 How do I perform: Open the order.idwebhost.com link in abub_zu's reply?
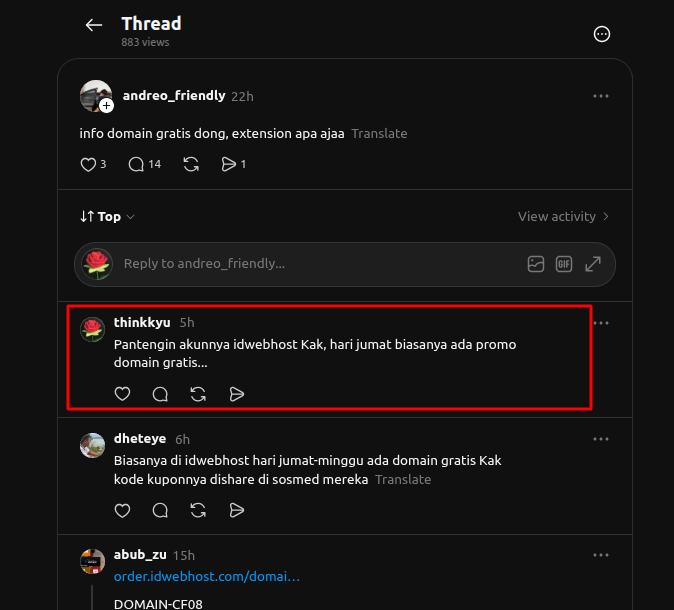click(x=207, y=576)
